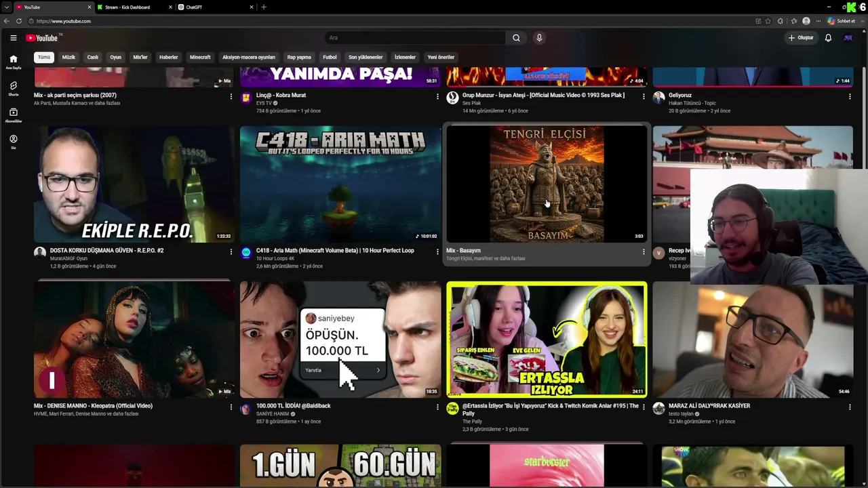868x488 pixels.
Task: Open the YouTube hamburger guide menu
Action: click(x=13, y=38)
